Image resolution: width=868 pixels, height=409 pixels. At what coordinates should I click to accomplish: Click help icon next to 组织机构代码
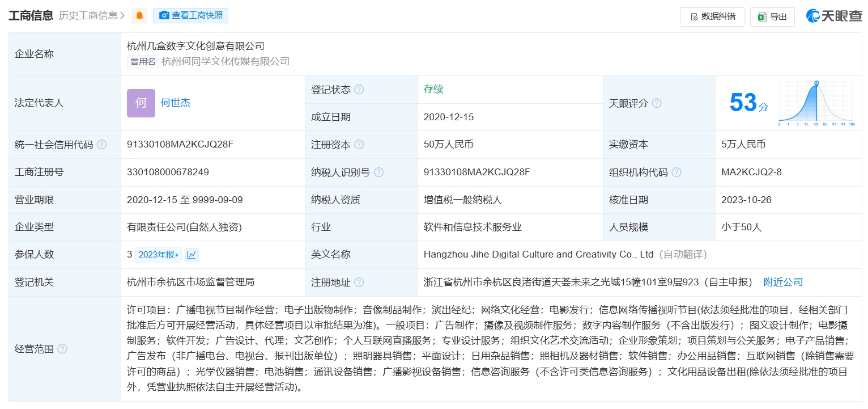coord(676,172)
